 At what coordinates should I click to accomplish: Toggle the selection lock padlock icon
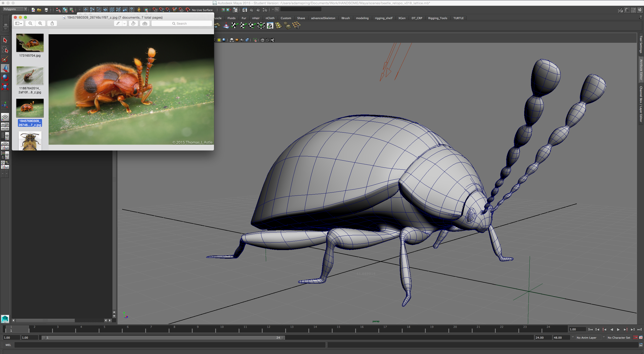click(x=139, y=10)
